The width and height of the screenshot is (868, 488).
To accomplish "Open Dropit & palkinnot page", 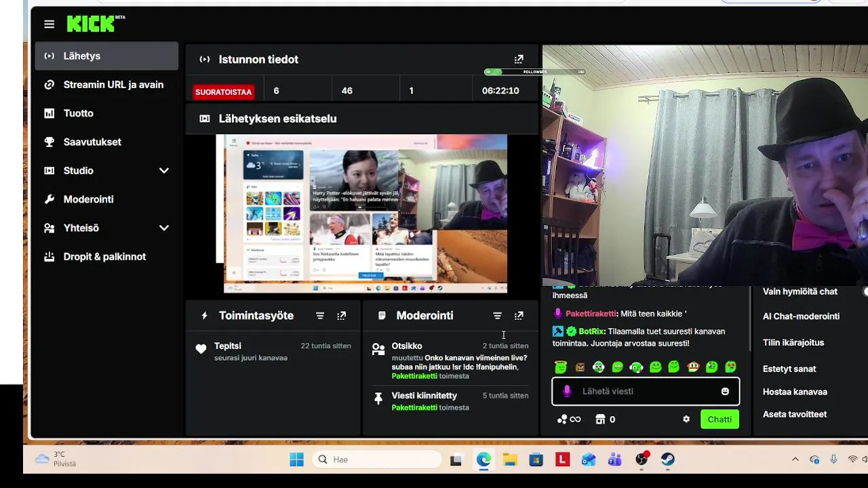I will point(106,257).
